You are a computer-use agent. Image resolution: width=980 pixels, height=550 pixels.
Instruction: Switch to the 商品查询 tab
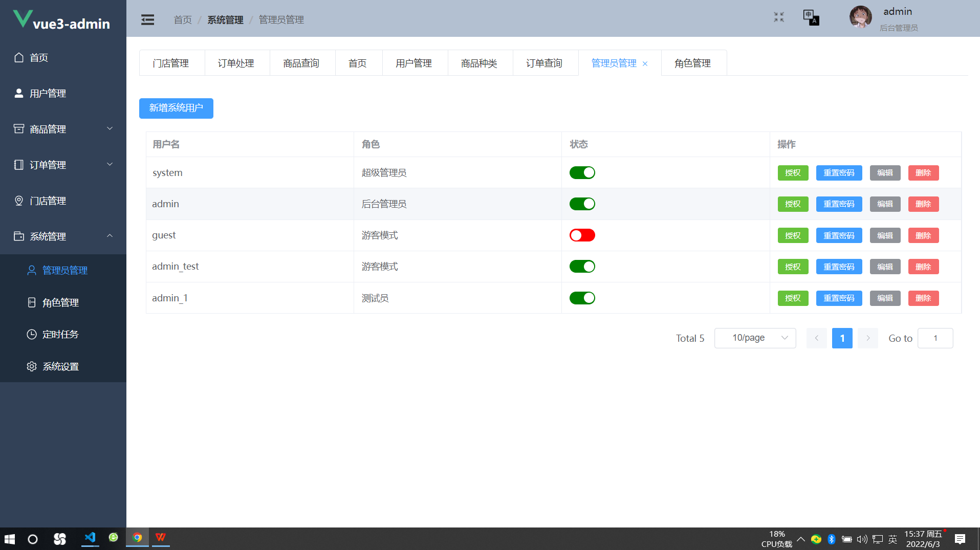(302, 63)
